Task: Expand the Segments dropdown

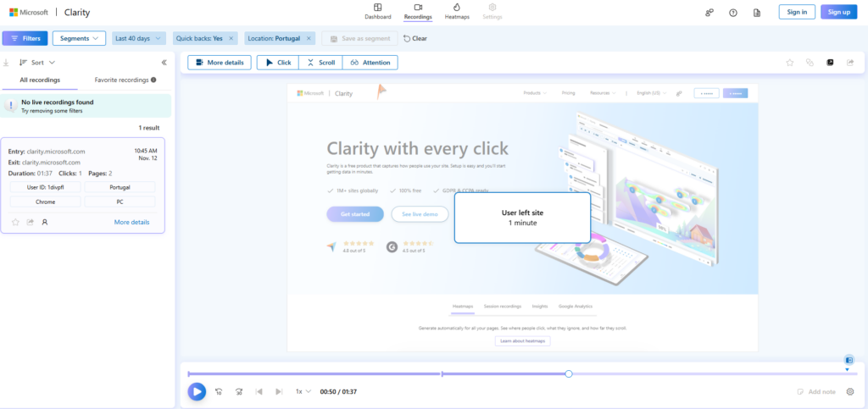Action: point(79,38)
